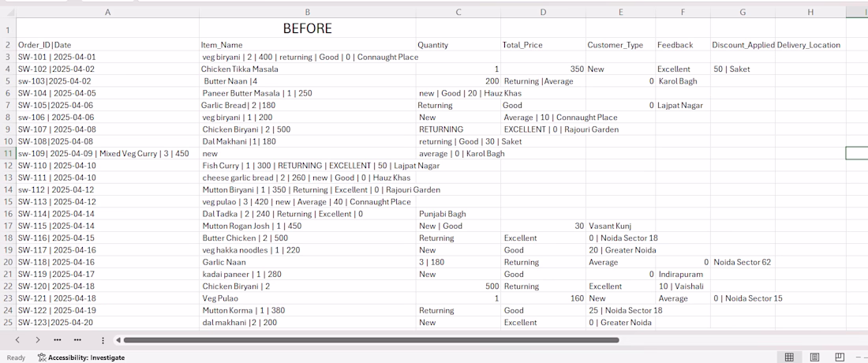
Task: Click the Mutton Biryani row 14 cell
Action: 307,190
